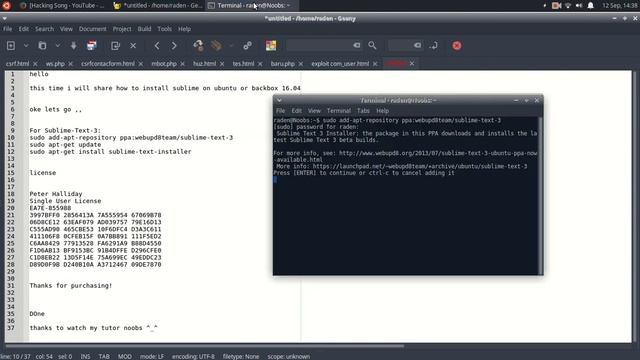This screenshot has width=640, height=360.
Task: Click the save all files icon
Action: click(91, 46)
